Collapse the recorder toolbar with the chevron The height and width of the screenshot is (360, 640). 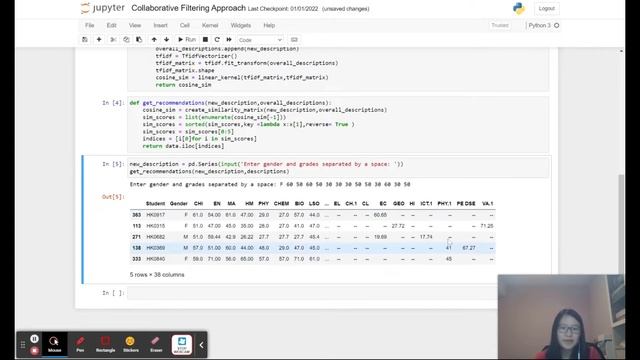(x=201, y=345)
